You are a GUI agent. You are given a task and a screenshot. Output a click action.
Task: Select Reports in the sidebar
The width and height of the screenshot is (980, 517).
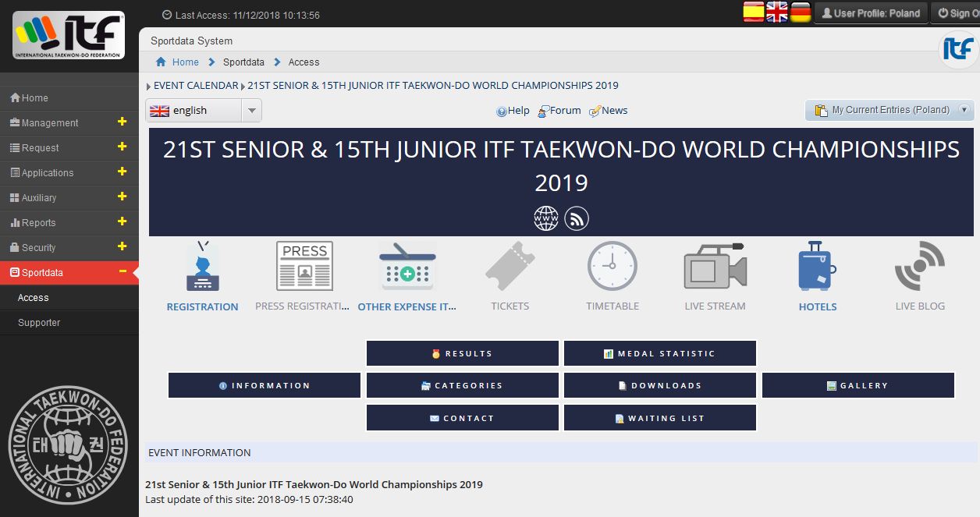pyautogui.click(x=69, y=223)
